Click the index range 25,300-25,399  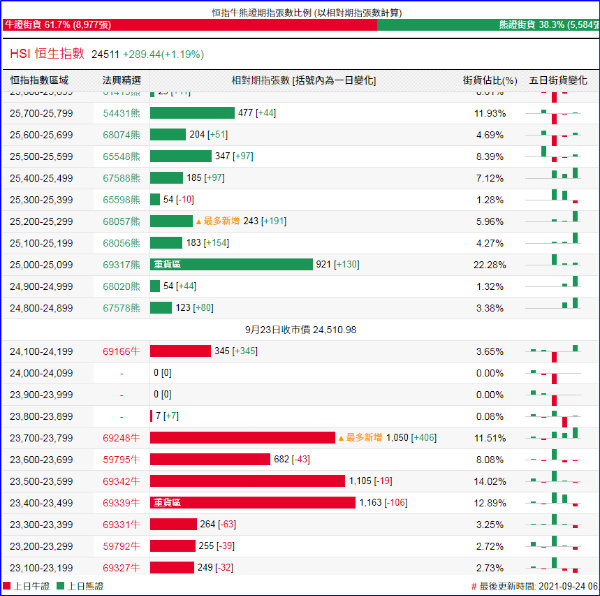[x=41, y=200]
